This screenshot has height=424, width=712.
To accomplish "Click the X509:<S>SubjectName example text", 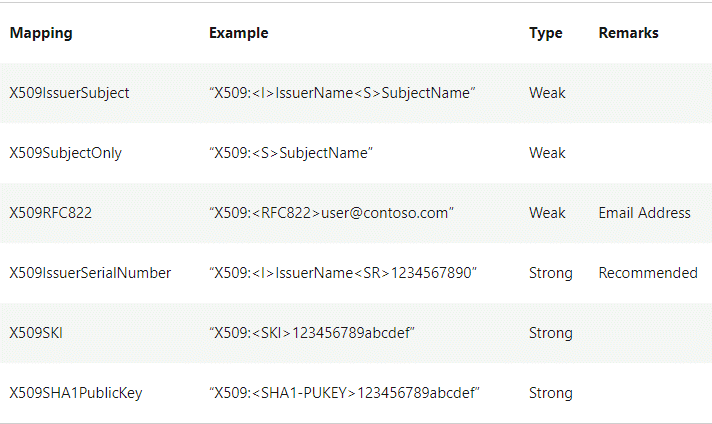I will [291, 153].
